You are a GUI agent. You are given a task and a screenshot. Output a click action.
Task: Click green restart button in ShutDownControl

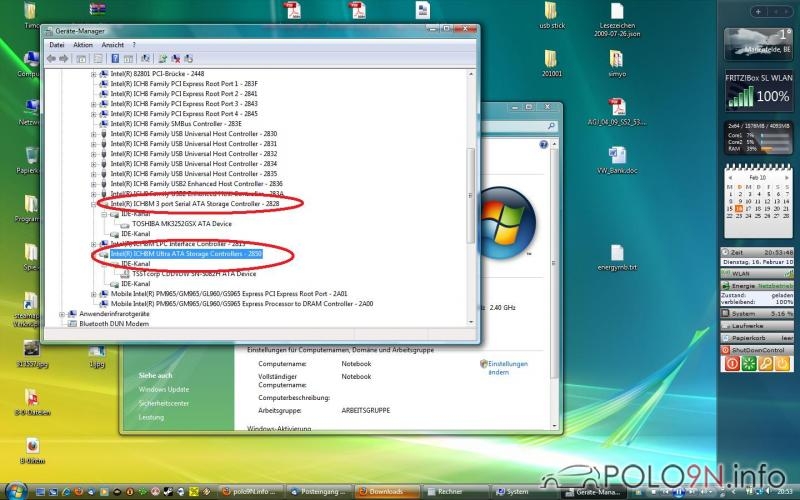[749, 363]
